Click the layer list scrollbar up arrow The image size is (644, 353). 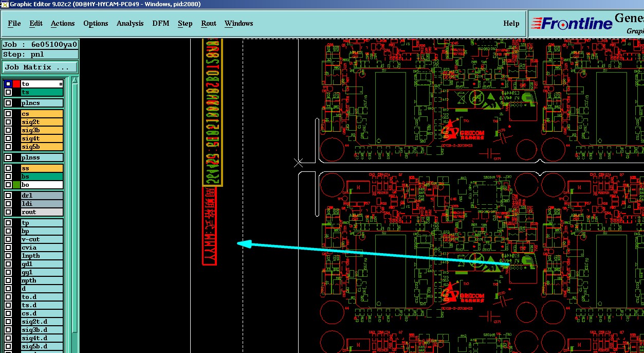[x=75, y=80]
